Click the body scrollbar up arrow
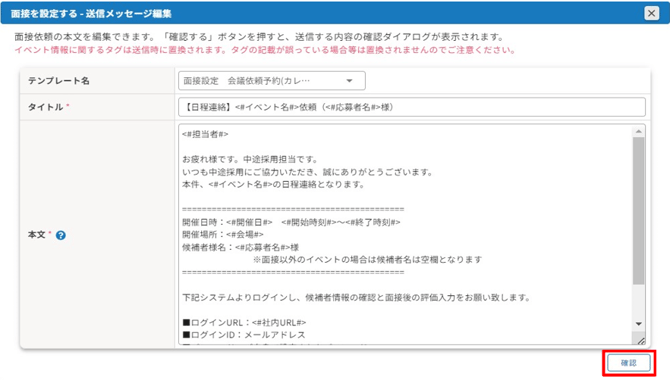The height and width of the screenshot is (380, 670). [x=638, y=132]
